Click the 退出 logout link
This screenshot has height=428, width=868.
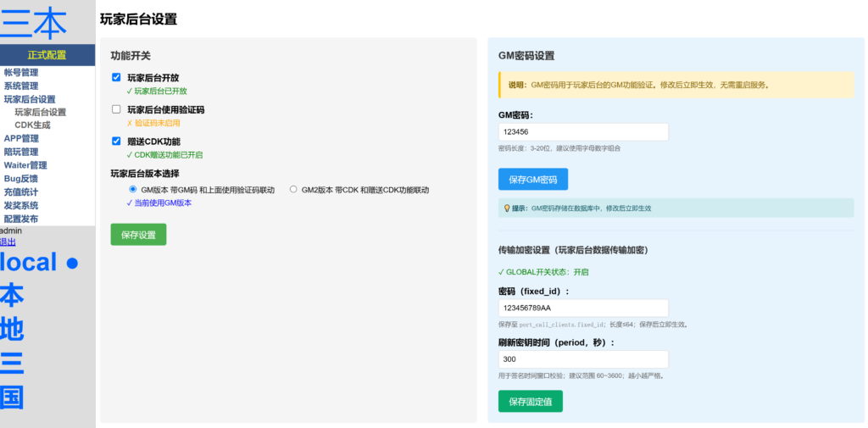[8, 242]
